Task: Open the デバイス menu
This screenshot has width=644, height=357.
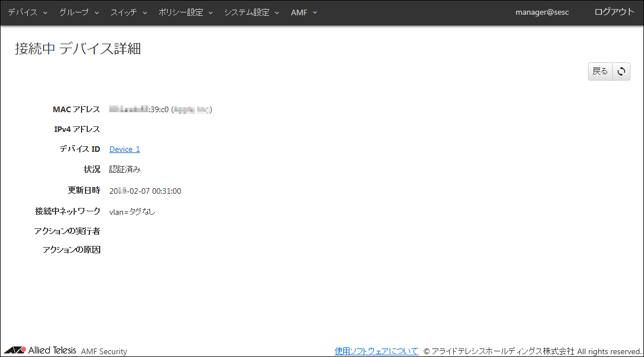Action: [x=28, y=12]
